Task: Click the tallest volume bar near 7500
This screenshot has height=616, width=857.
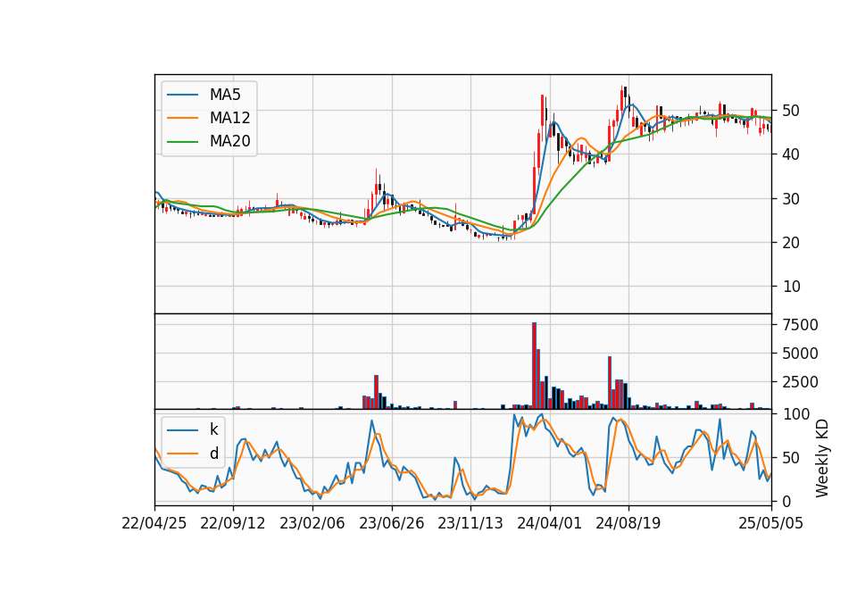Action: coord(534,366)
